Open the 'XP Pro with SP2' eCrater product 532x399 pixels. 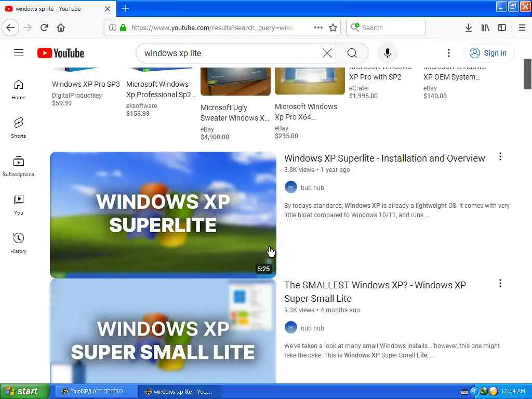[375, 77]
